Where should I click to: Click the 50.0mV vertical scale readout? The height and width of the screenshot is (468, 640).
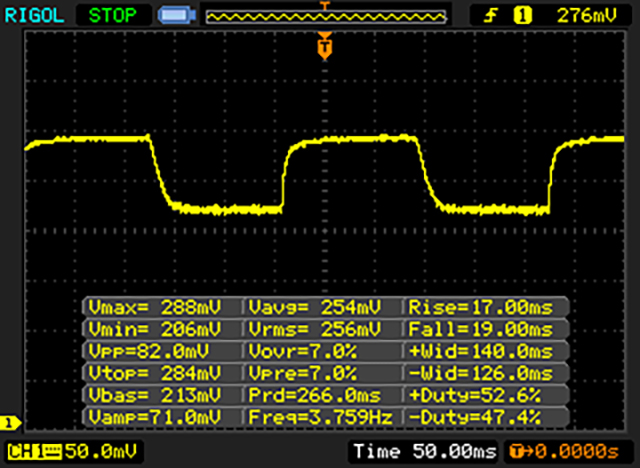(100, 452)
